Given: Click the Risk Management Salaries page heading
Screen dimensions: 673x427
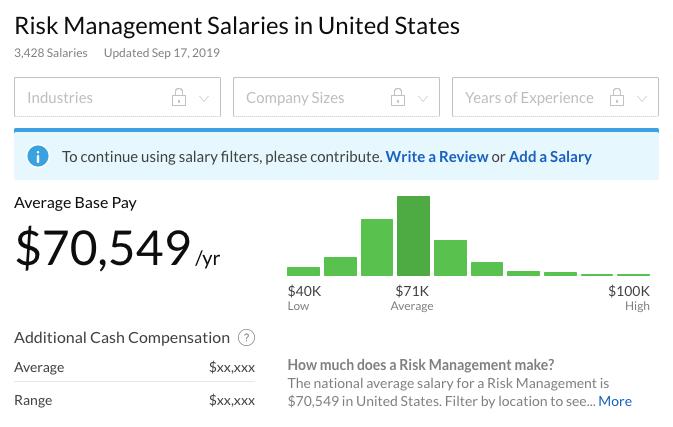Looking at the screenshot, I should click(237, 25).
